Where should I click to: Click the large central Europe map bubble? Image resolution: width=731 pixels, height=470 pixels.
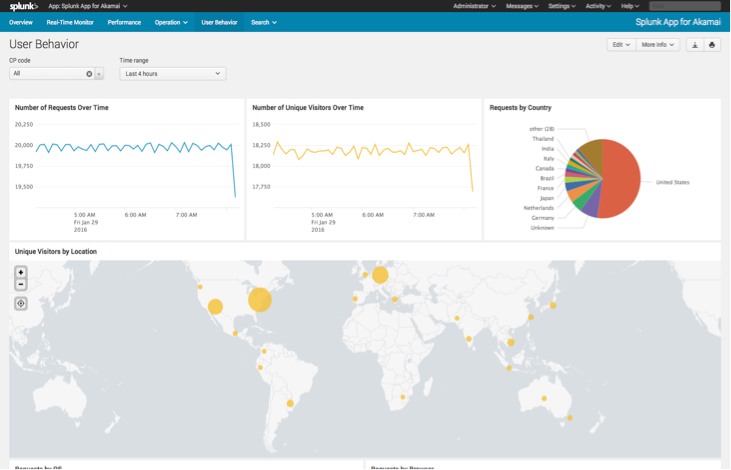pyautogui.click(x=380, y=275)
